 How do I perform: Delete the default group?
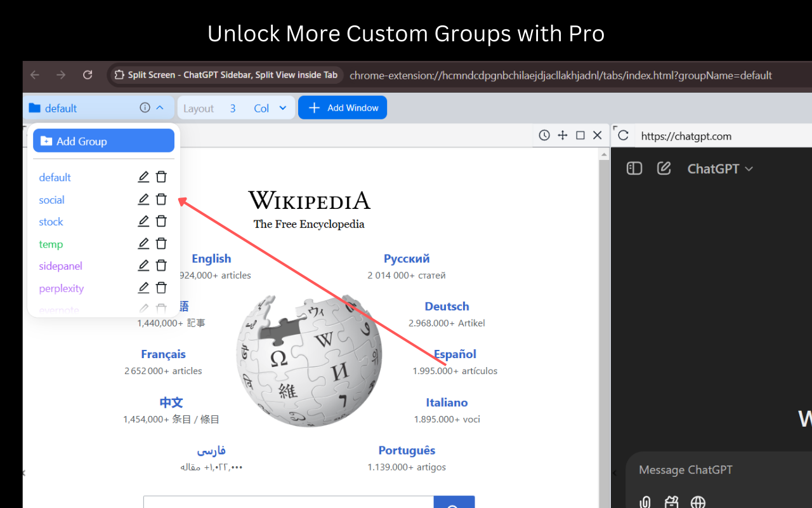click(162, 177)
